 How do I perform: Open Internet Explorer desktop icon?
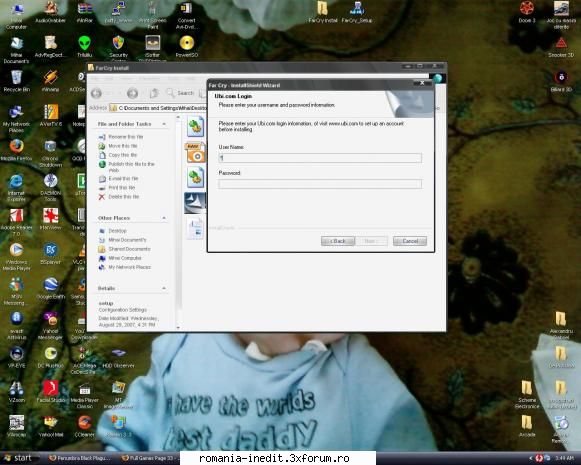16,181
